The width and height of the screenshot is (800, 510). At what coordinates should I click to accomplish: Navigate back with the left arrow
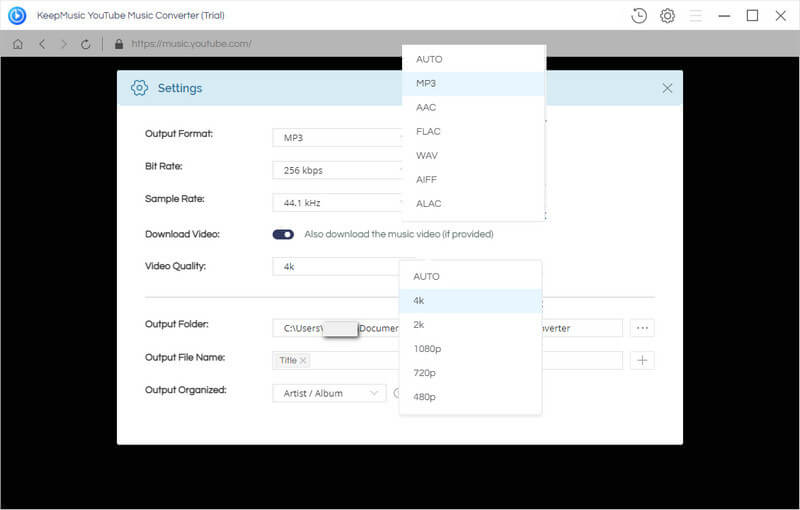(x=42, y=44)
